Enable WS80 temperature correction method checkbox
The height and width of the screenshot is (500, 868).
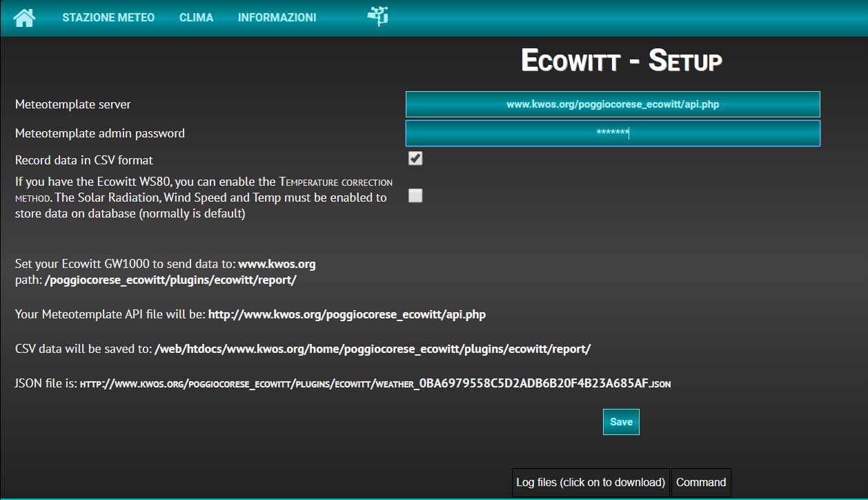pyautogui.click(x=415, y=195)
